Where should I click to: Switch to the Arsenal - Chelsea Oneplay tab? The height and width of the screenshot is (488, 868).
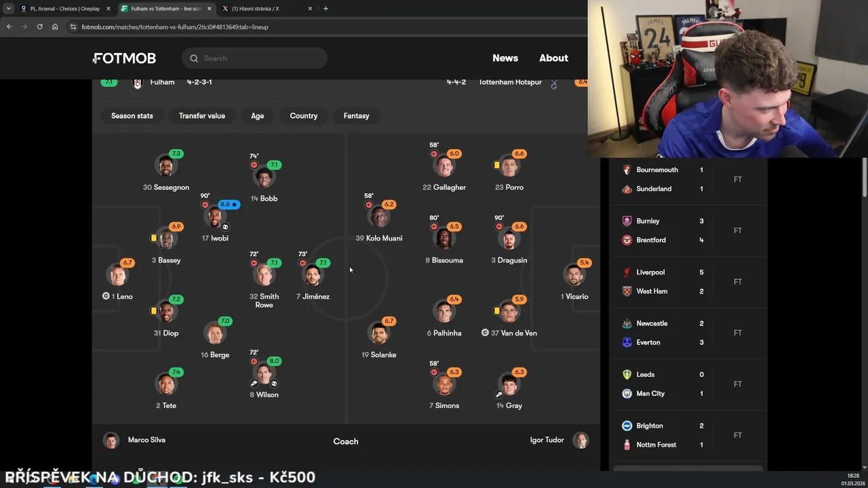(65, 9)
